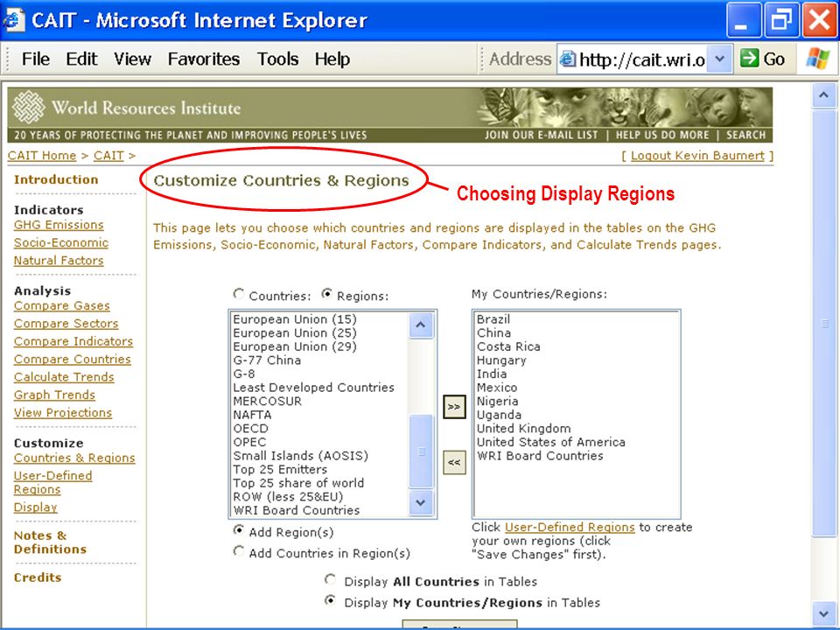Viewport: 840px width, 630px height.
Task: Open GHG Emissions indicators
Action: (x=59, y=225)
